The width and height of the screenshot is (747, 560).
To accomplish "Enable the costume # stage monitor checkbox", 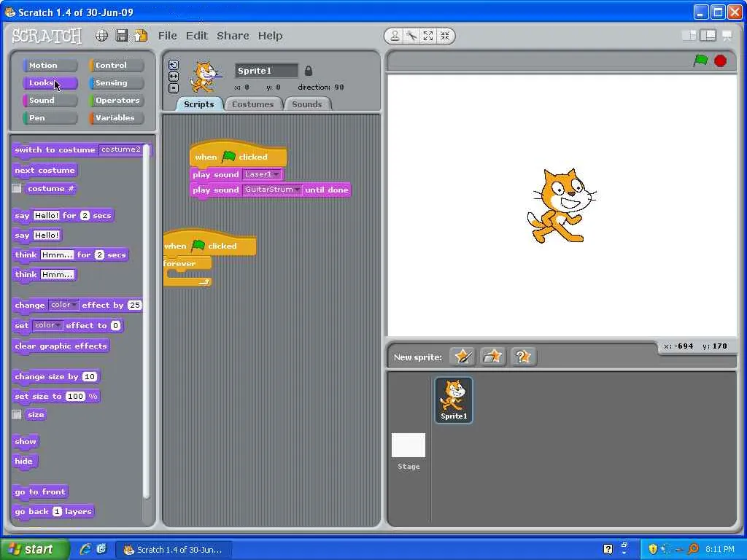I will pyautogui.click(x=17, y=189).
